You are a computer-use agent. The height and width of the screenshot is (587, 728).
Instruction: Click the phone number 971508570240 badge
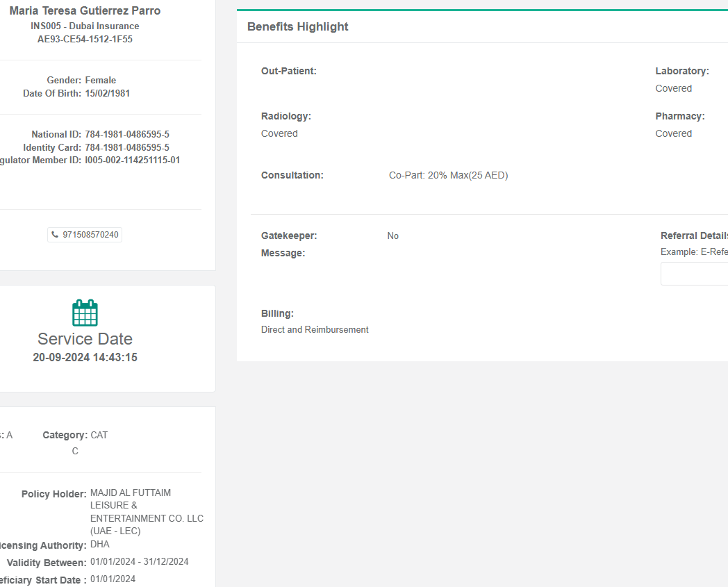[x=85, y=235]
